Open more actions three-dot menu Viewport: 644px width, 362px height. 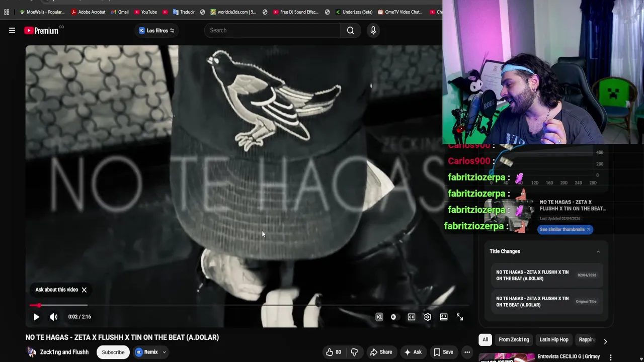tap(467, 352)
